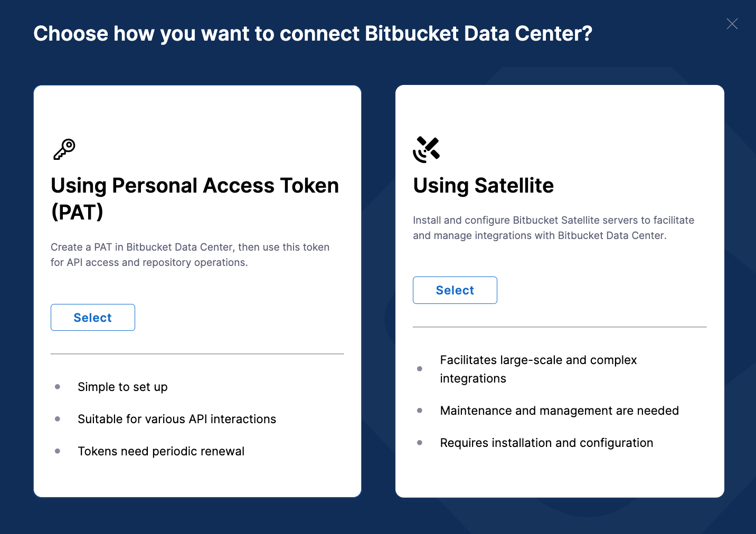Click the dialog title about Bitbucket Data Center
The image size is (756, 534).
pos(313,34)
